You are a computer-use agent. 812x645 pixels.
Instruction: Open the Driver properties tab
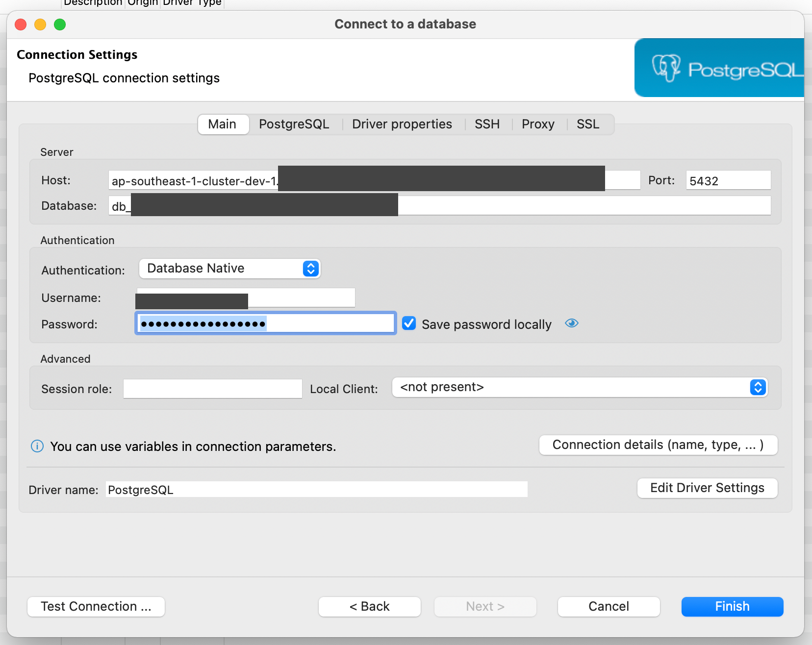tap(402, 124)
